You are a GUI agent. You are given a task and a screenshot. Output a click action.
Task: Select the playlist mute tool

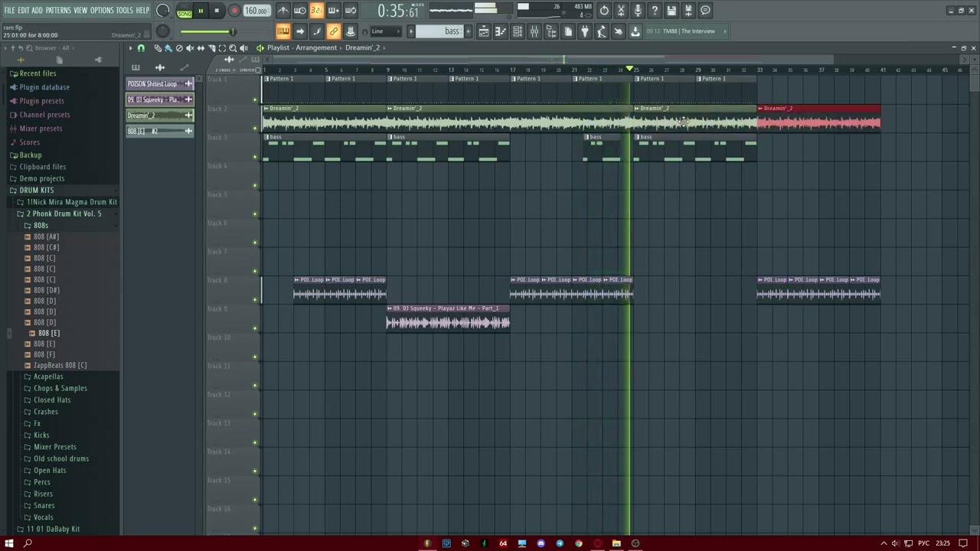[190, 48]
